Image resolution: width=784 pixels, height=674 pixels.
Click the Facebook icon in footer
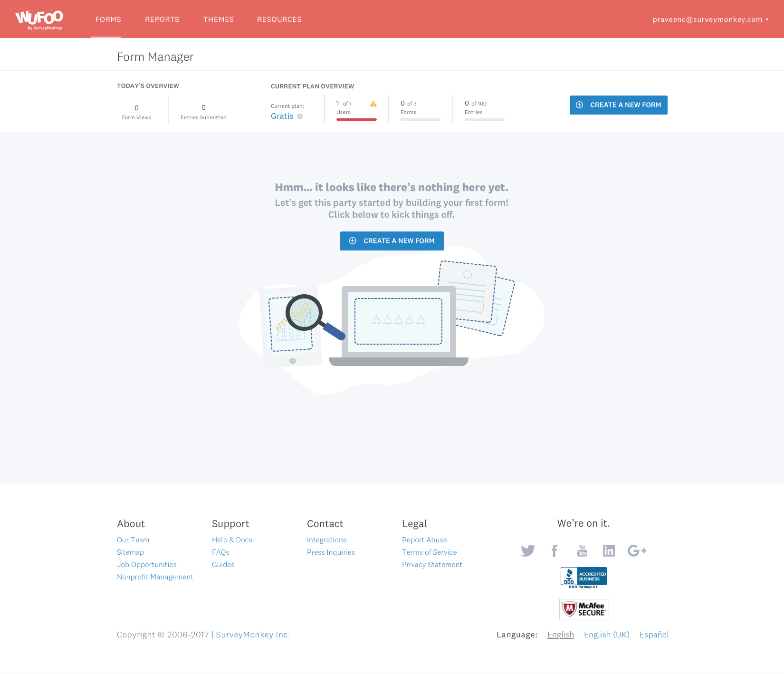click(555, 550)
